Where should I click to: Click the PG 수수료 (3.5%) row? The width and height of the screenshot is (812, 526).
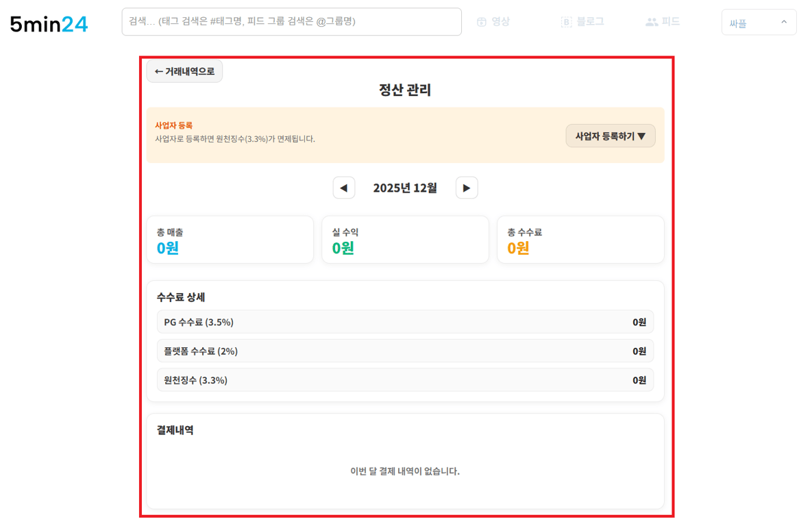405,321
